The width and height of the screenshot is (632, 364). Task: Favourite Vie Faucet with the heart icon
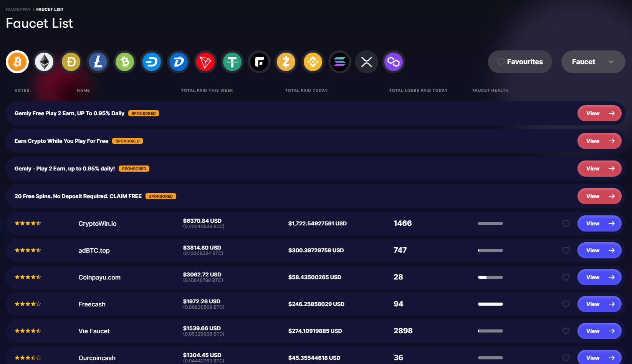(566, 331)
